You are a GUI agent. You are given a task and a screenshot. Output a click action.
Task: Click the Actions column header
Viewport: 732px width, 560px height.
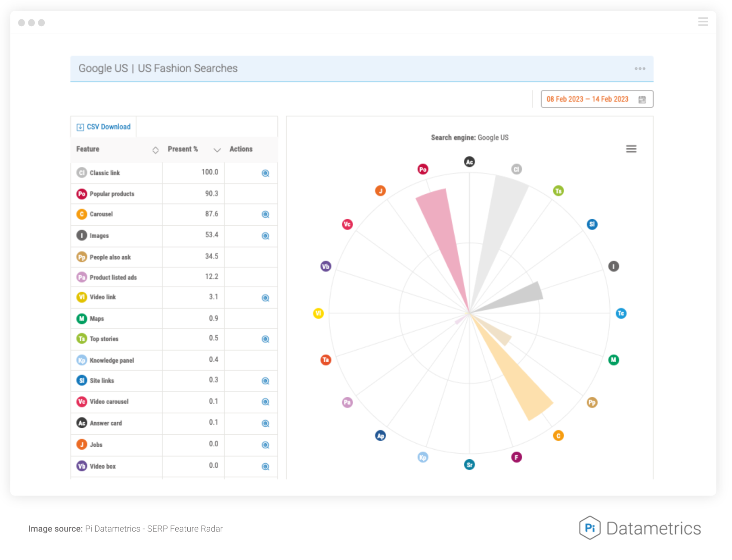point(241,149)
